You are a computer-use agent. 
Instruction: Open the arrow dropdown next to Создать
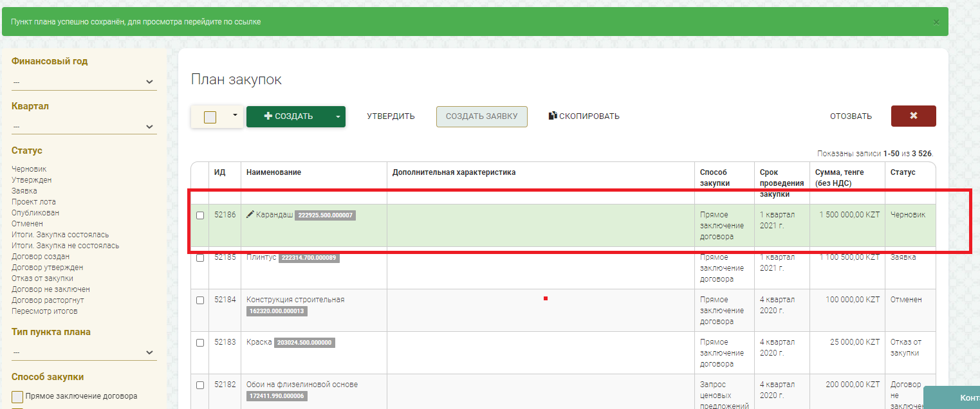click(x=338, y=116)
